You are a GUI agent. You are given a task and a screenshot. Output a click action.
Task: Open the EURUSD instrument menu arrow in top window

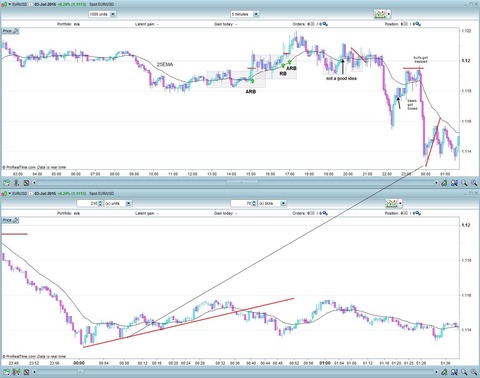[10, 4]
